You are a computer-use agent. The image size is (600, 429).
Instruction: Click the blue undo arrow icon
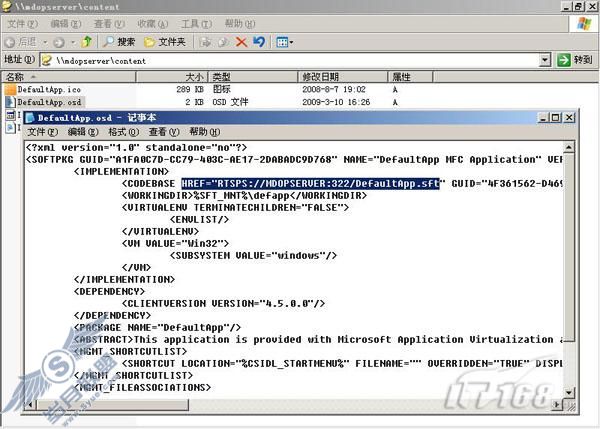point(259,42)
